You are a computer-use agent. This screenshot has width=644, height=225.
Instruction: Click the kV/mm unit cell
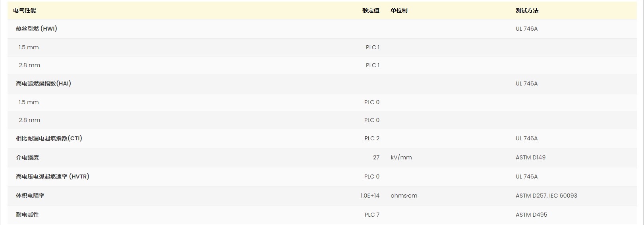(401, 157)
